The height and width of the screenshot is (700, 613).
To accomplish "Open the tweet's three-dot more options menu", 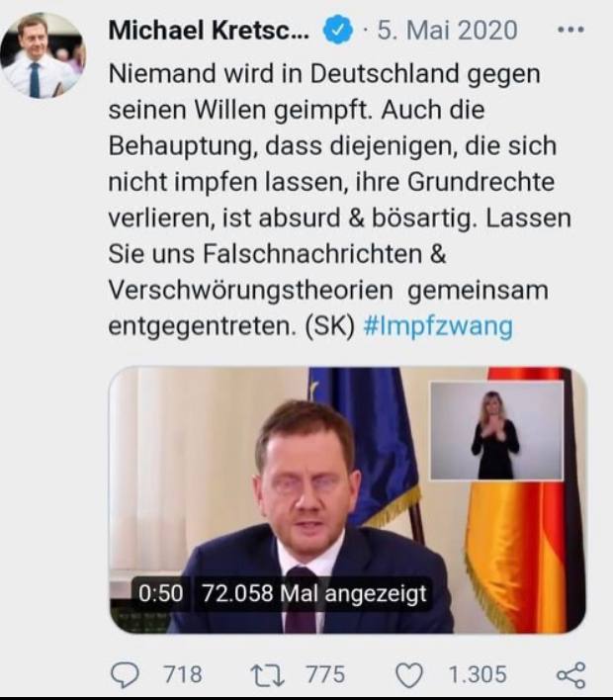I will coord(570,30).
